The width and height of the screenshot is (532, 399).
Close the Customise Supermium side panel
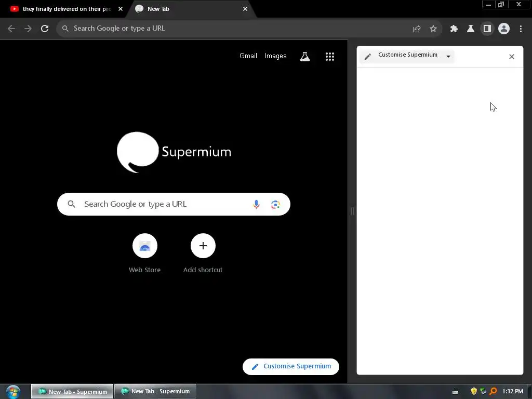click(x=512, y=57)
